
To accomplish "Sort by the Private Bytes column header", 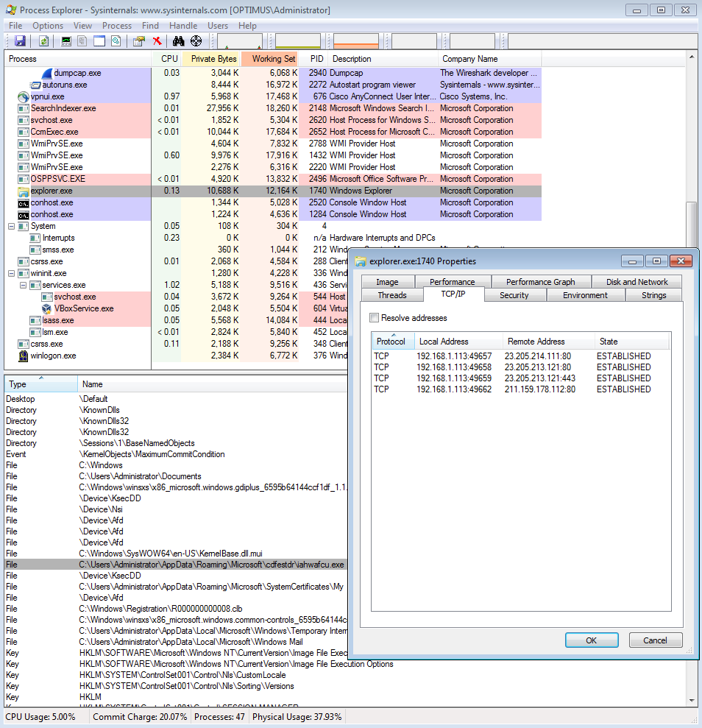I will 211,59.
